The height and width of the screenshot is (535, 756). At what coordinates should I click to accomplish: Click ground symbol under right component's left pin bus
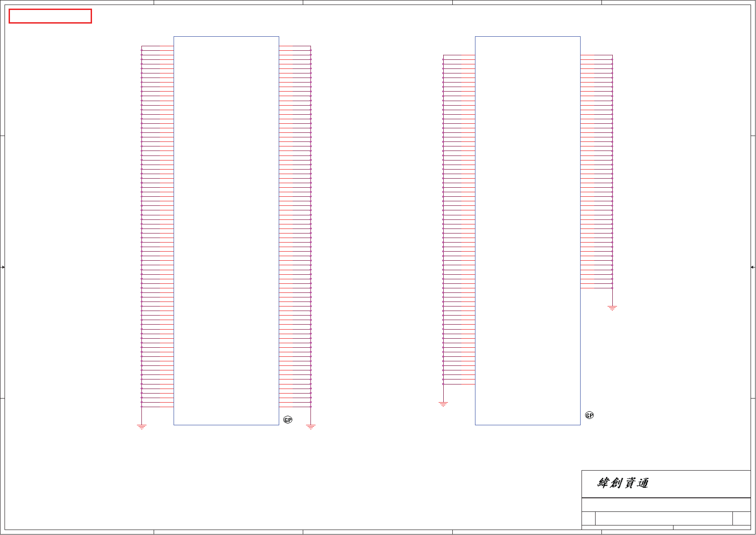(443, 404)
